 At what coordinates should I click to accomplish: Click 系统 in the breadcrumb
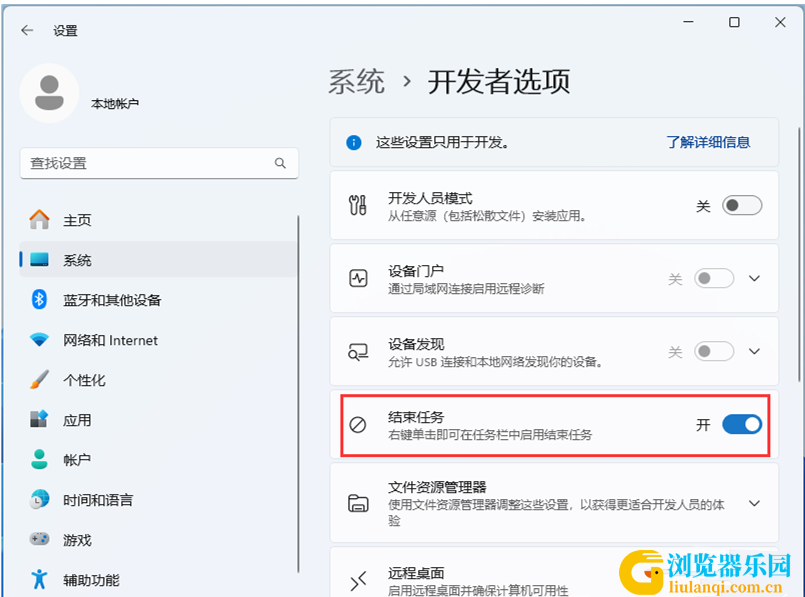point(356,82)
